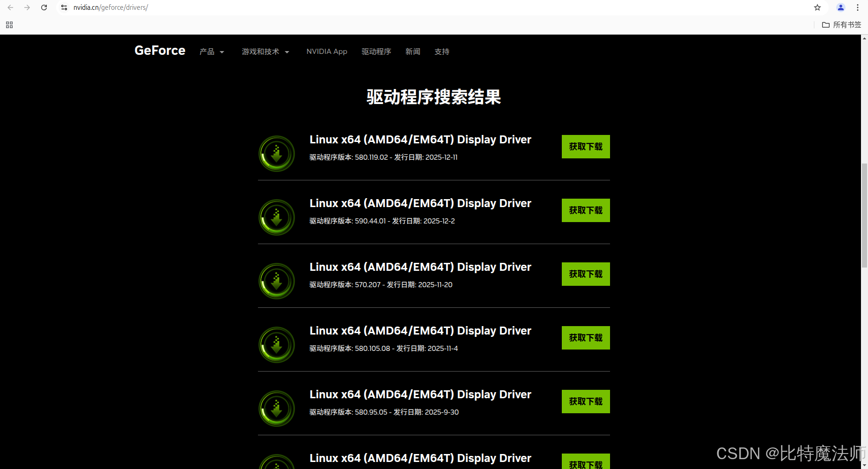The image size is (868, 469).
Task: Open the 所有书签 bookmarks folder
Action: (x=842, y=25)
